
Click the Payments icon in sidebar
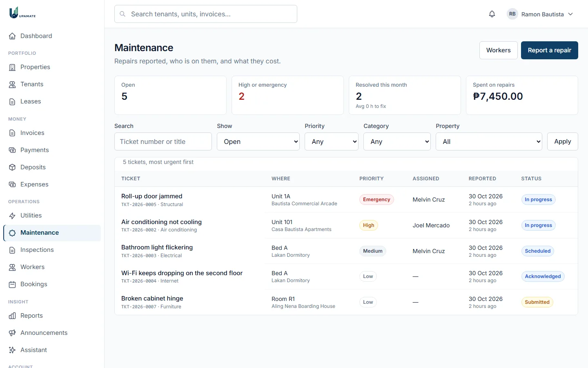[x=12, y=150]
